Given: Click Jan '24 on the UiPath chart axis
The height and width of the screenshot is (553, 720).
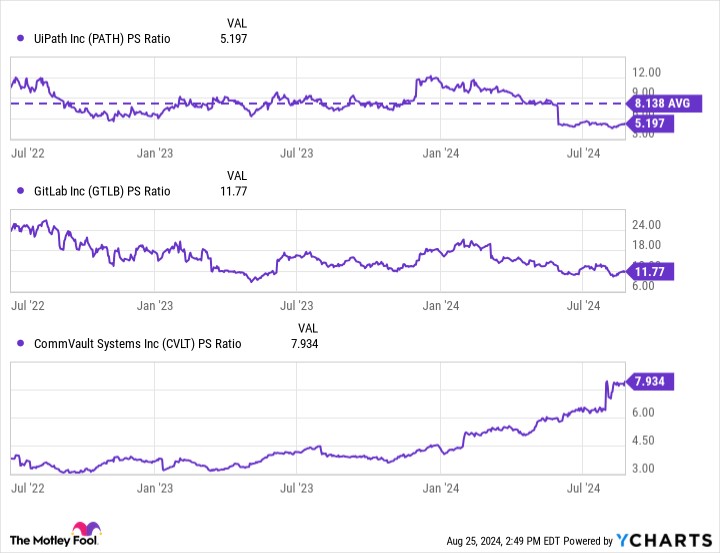Looking at the screenshot, I should pos(442,153).
